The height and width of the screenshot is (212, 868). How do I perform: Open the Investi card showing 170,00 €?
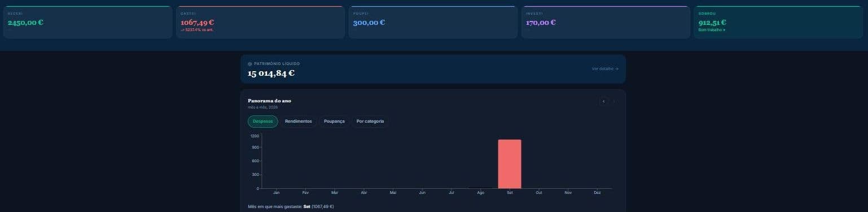(x=606, y=22)
